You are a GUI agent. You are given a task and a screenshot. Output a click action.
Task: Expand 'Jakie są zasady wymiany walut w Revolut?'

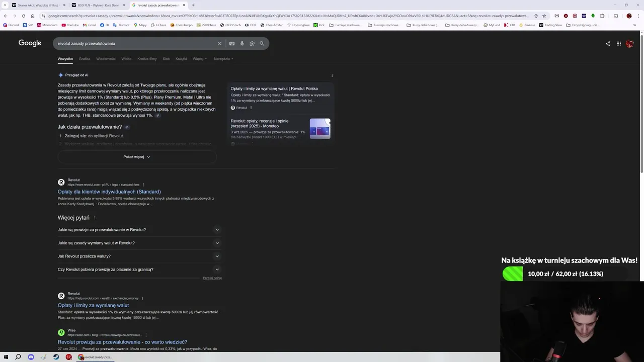[139, 243]
